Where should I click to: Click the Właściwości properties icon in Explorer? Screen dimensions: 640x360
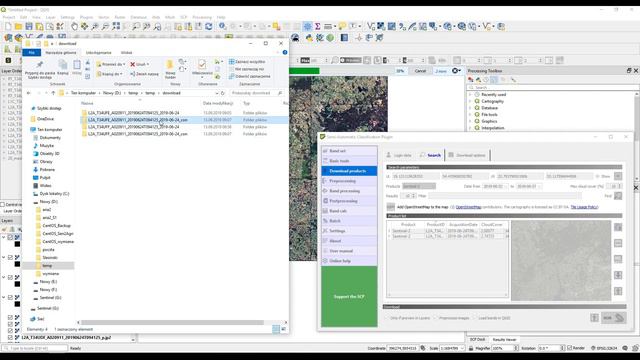[x=202, y=64]
